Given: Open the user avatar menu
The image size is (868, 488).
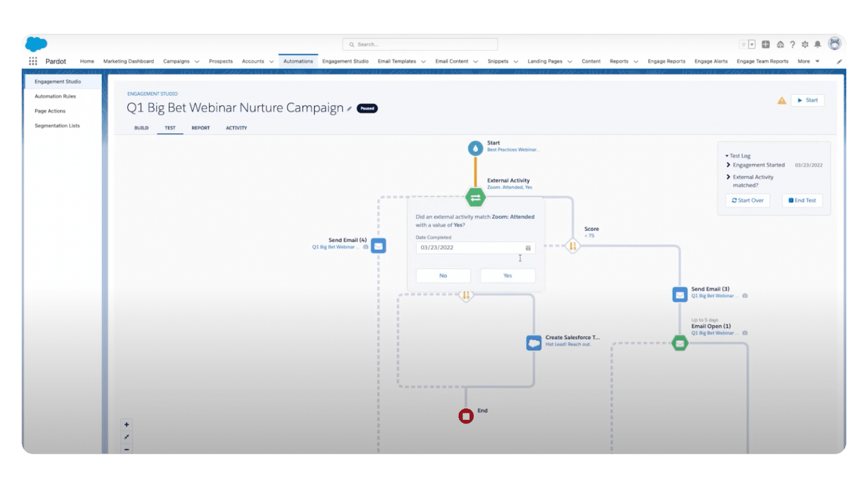Looking at the screenshot, I should (835, 43).
